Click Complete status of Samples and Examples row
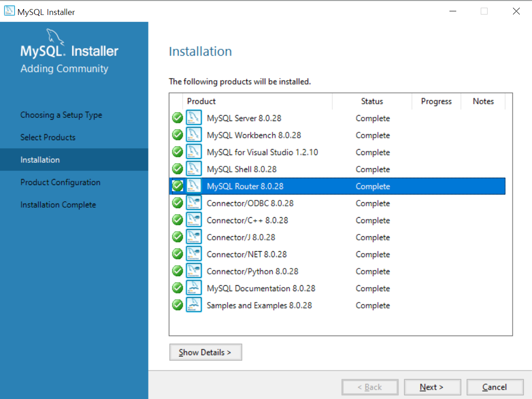 [372, 305]
